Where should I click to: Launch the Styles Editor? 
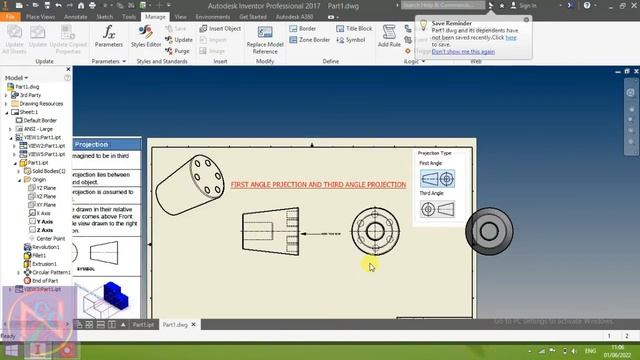146,36
